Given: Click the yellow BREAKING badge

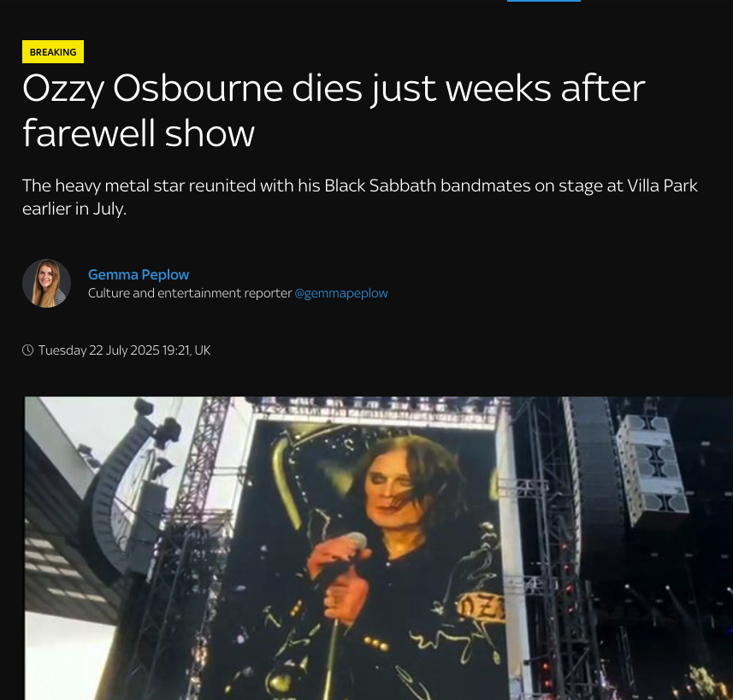Looking at the screenshot, I should [x=53, y=52].
